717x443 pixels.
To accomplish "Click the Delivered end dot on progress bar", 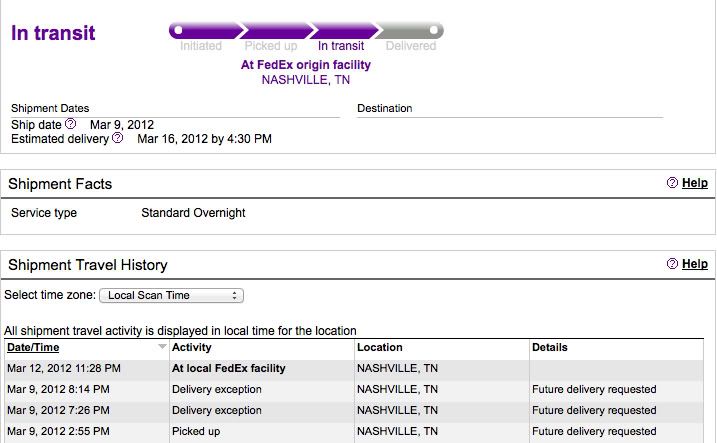I will point(433,31).
